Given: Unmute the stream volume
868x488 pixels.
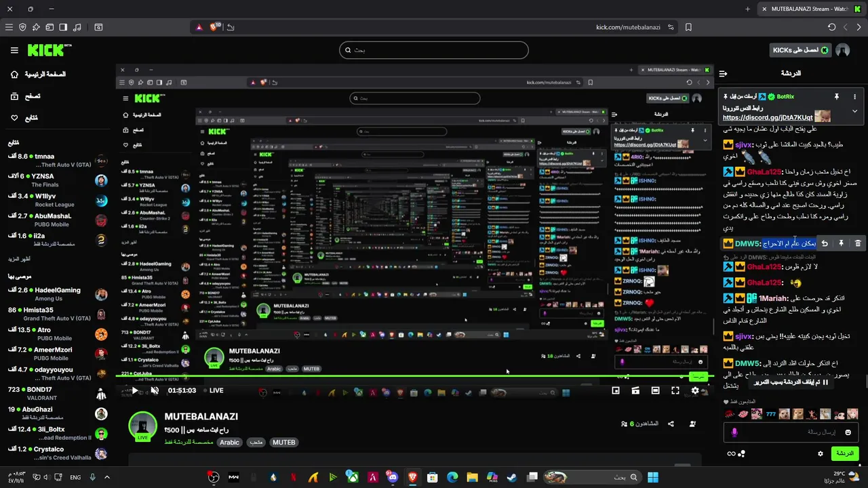Looking at the screenshot, I should pos(155,390).
